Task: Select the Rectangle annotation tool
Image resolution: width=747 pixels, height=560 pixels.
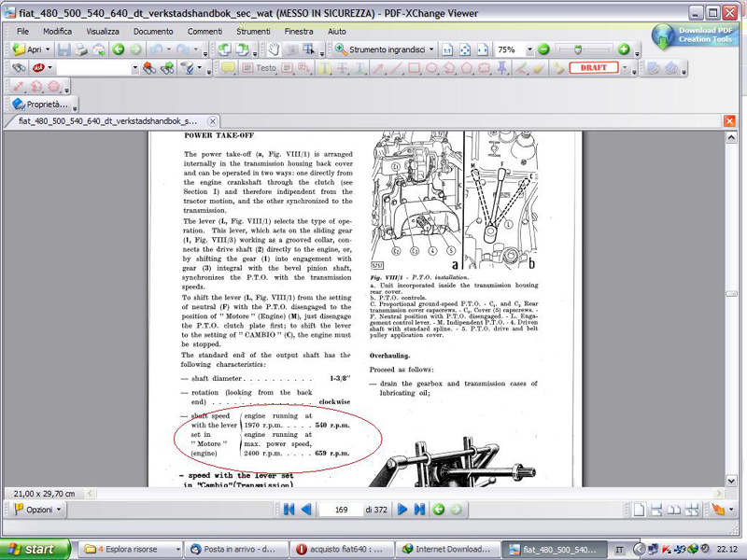Action: pos(414,68)
